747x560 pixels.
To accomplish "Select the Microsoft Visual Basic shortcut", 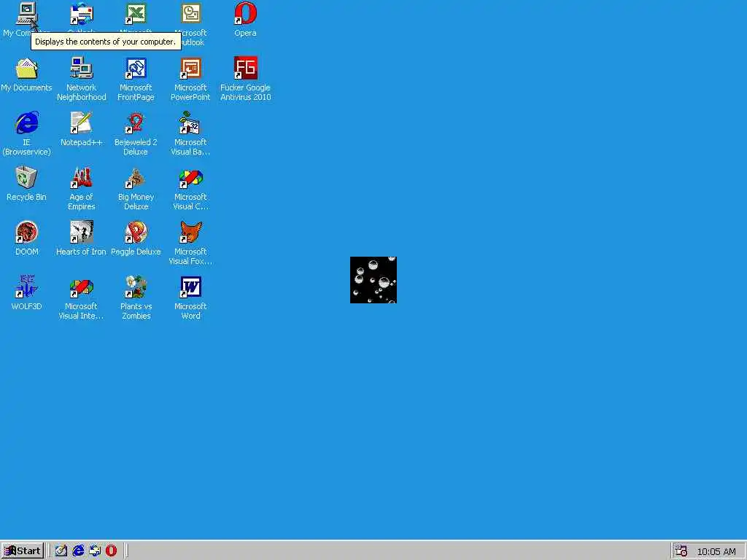I will pyautogui.click(x=190, y=122).
